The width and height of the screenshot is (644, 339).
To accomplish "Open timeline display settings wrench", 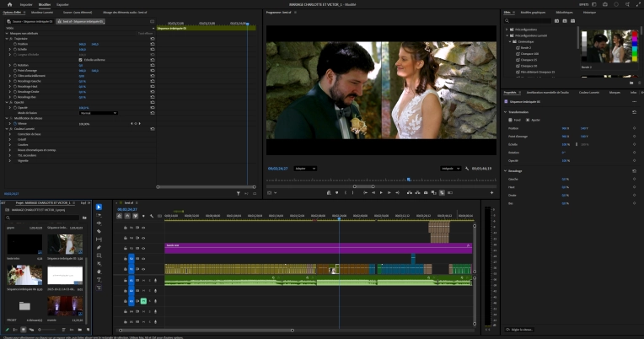I will coord(152,216).
